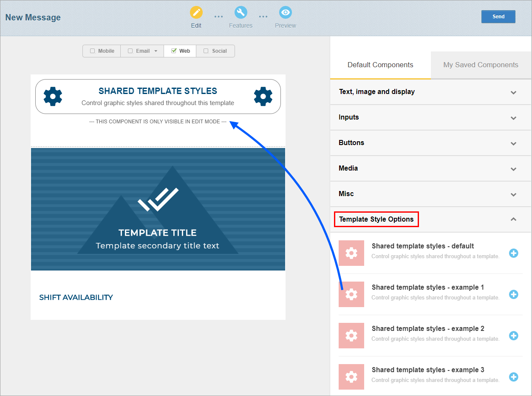Click 'Control graphic styles shared throughout this template'

pos(158,103)
